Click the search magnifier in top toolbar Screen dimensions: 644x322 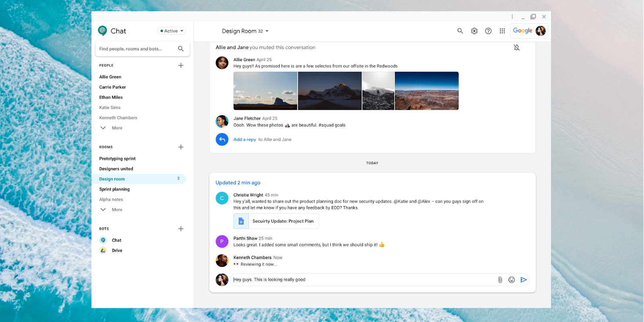(x=460, y=31)
